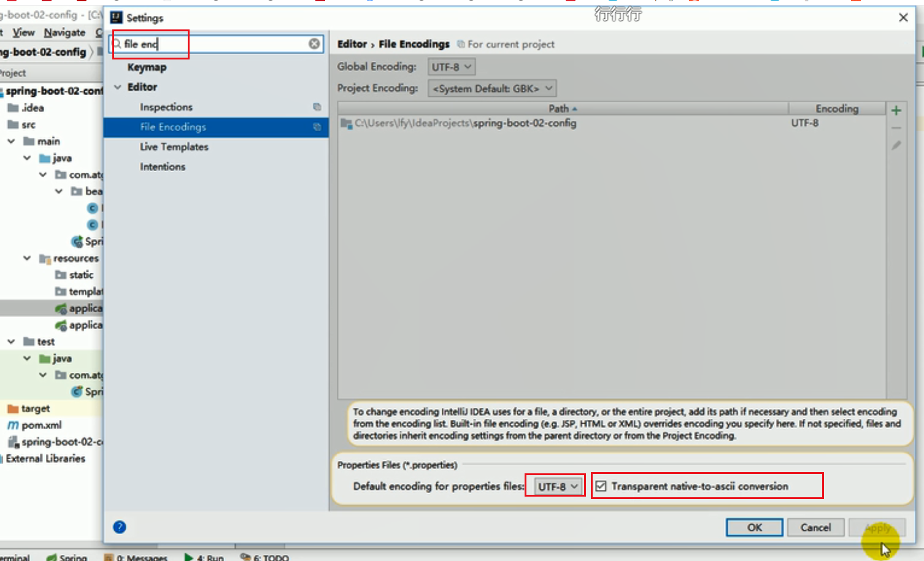The image size is (924, 561).
Task: Open default properties files encoding dropdown
Action: point(558,486)
